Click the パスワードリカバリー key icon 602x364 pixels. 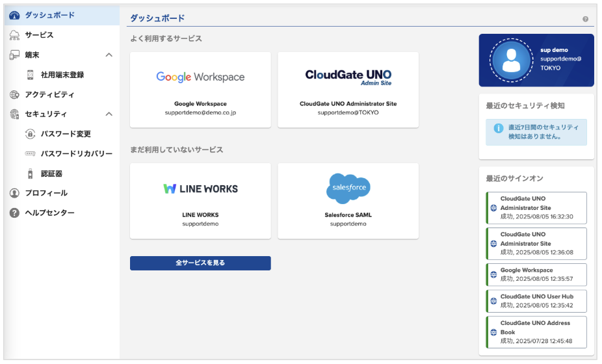point(31,153)
